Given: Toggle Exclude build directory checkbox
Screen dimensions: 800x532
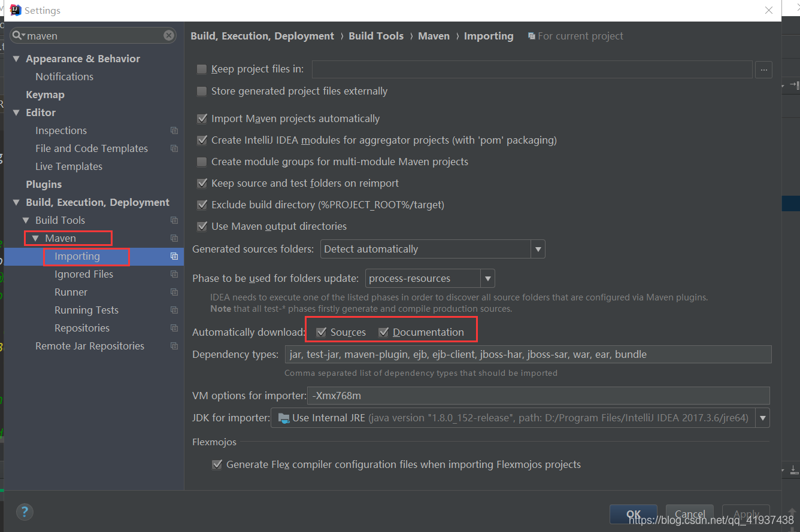Looking at the screenshot, I should click(x=202, y=205).
